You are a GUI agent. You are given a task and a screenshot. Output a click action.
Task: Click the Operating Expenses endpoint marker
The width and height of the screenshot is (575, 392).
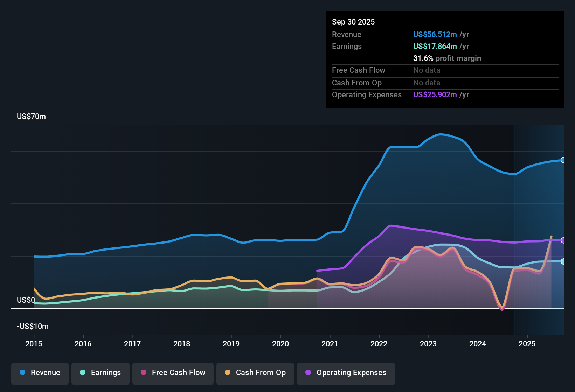click(563, 240)
